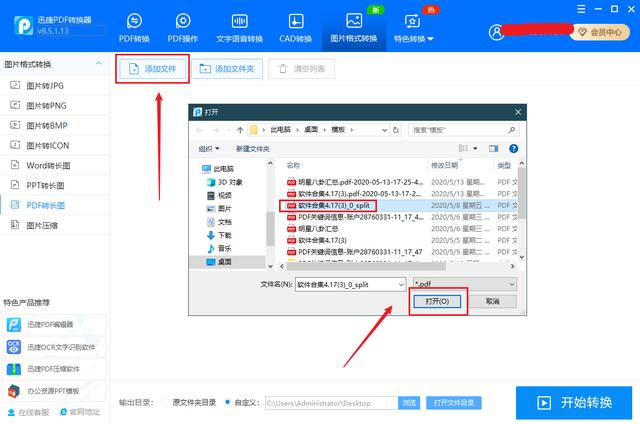The image size is (640, 424).
Task: Open the *.pdf file type dropdown
Action: coord(464,284)
